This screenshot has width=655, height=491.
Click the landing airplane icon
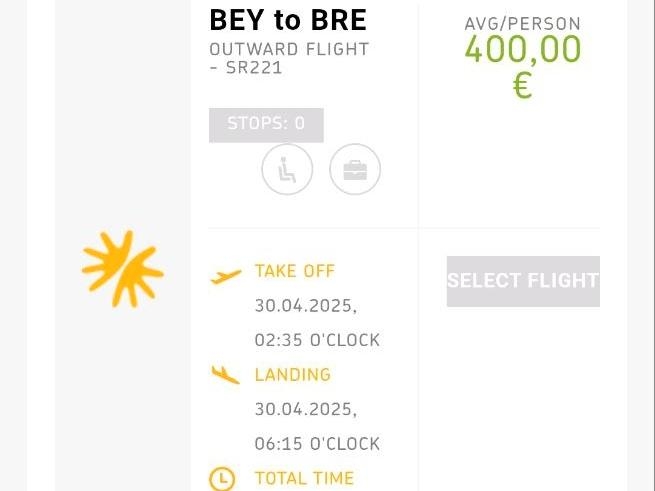(x=226, y=374)
